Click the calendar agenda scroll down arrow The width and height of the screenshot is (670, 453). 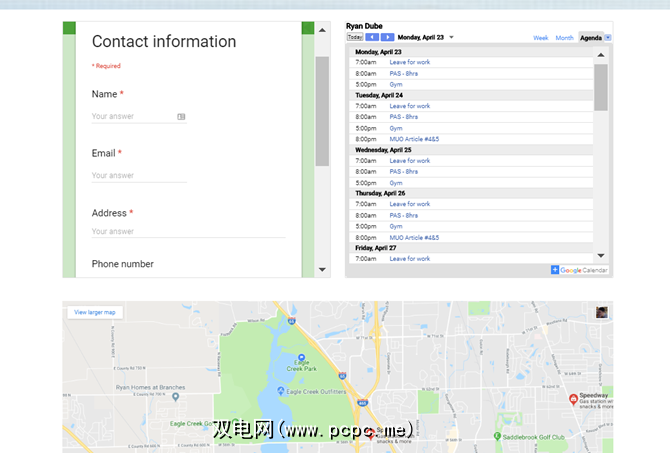[601, 256]
